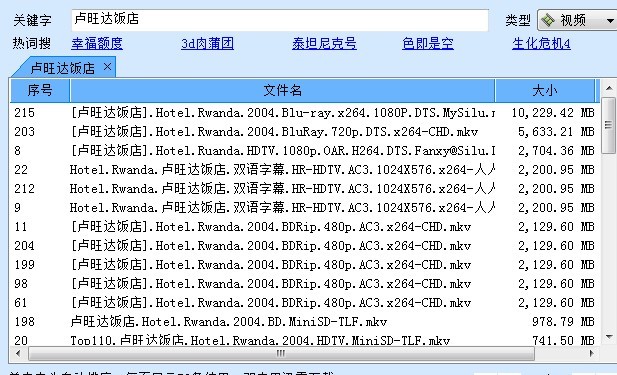This screenshot has height=375, width=617.
Task: Click the vertical scrollbar thumb
Action: click(609, 126)
